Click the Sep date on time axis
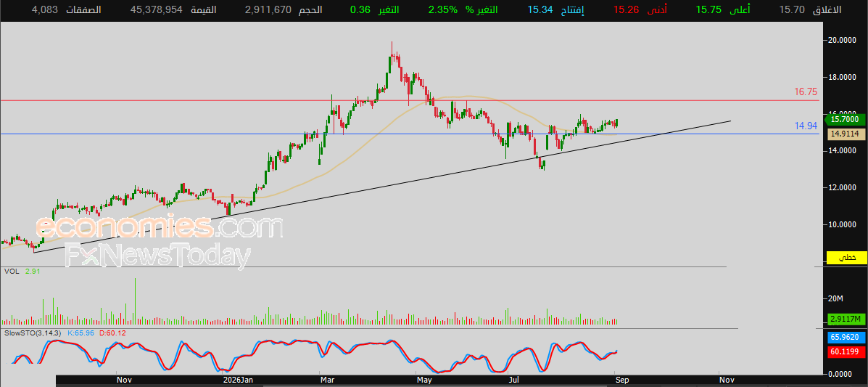The height and width of the screenshot is (387, 868). pos(621,380)
